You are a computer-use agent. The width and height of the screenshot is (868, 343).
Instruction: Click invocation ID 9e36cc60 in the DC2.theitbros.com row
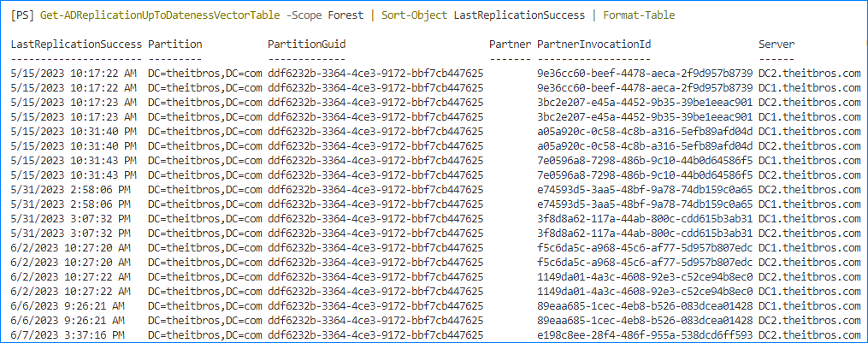coord(645,74)
